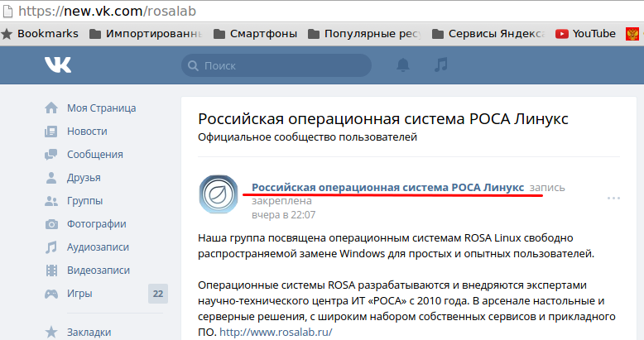Viewport: 644px width, 340px height.
Task: Open Новости in the sidebar
Action: click(87, 132)
